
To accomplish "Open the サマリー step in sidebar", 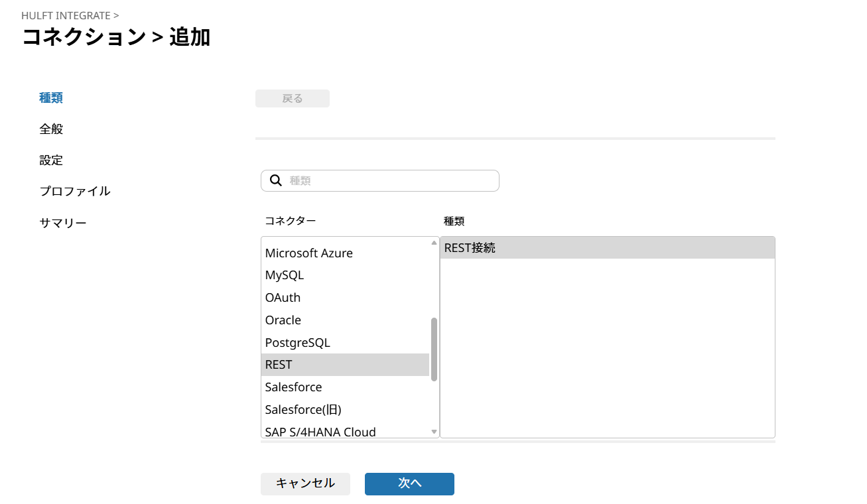I will tap(63, 222).
